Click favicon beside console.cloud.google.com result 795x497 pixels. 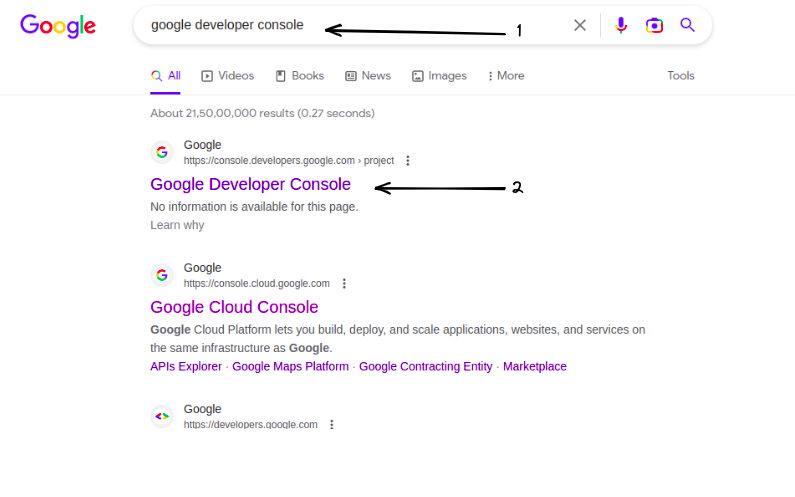[162, 275]
